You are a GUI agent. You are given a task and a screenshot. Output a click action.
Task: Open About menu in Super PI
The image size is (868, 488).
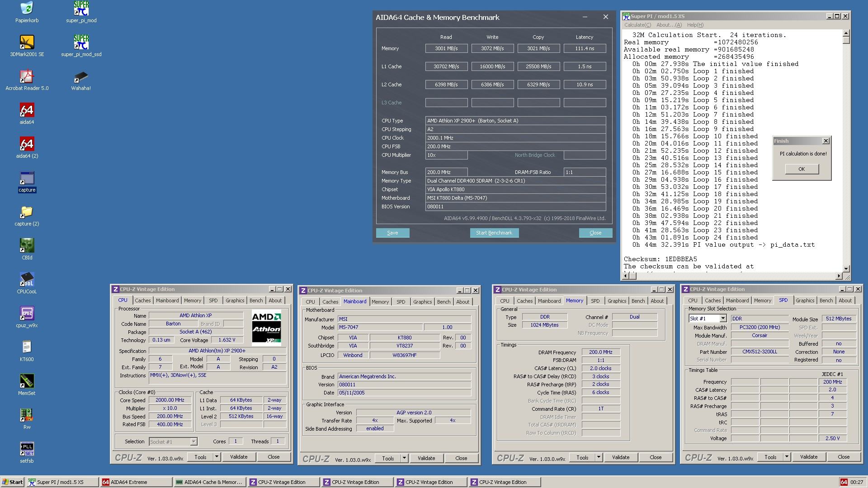pos(669,25)
